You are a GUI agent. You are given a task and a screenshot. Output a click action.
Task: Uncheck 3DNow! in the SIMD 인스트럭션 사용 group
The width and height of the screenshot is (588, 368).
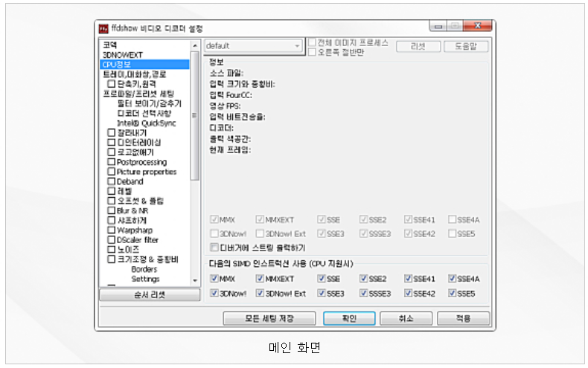[x=214, y=293]
